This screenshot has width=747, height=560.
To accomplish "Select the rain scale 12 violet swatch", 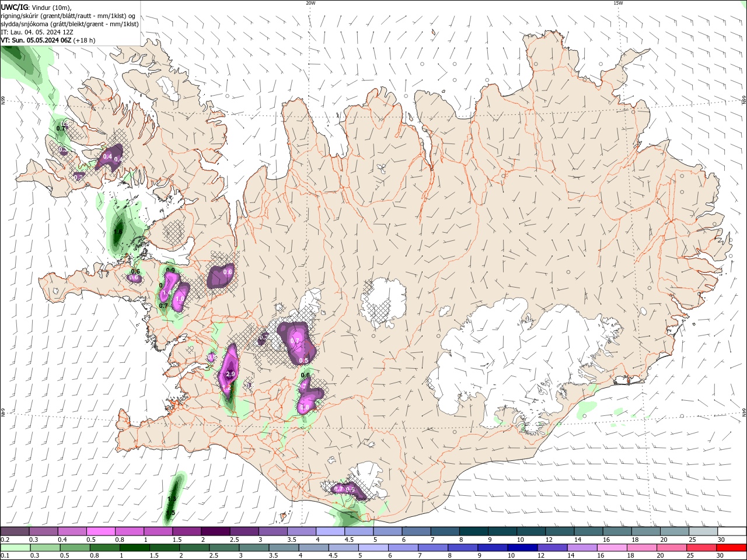I will point(551,548).
